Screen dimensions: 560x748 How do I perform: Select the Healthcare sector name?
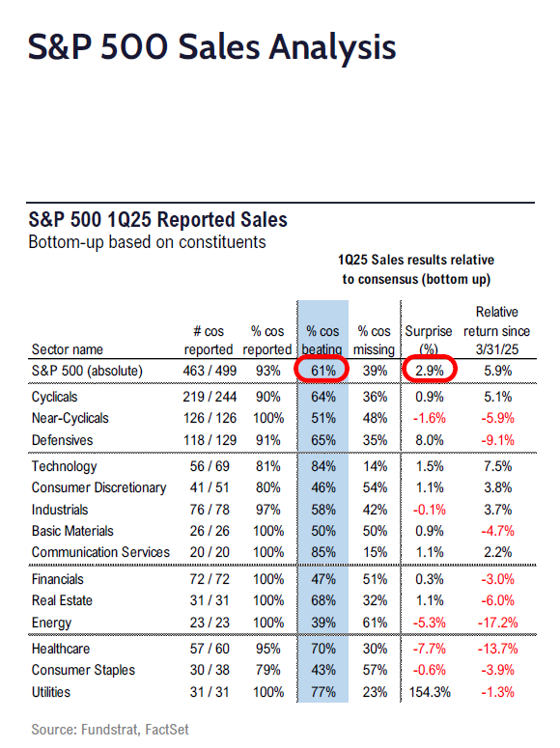61,649
